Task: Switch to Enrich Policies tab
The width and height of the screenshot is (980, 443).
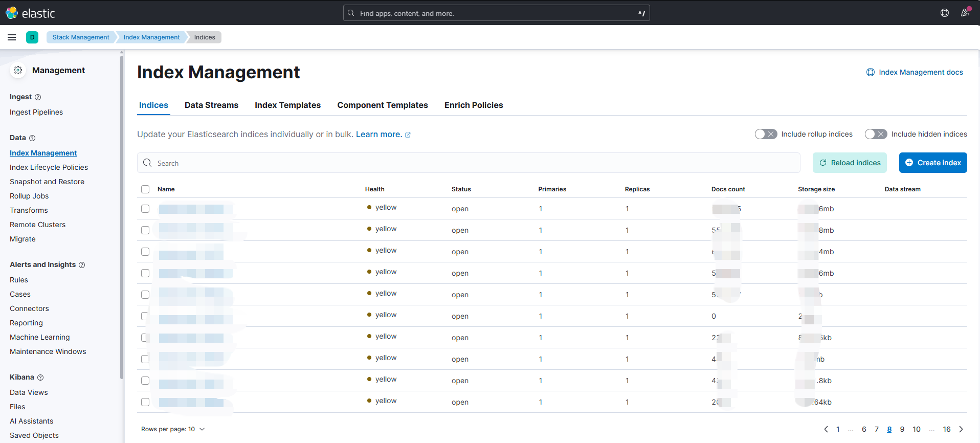Action: click(474, 105)
